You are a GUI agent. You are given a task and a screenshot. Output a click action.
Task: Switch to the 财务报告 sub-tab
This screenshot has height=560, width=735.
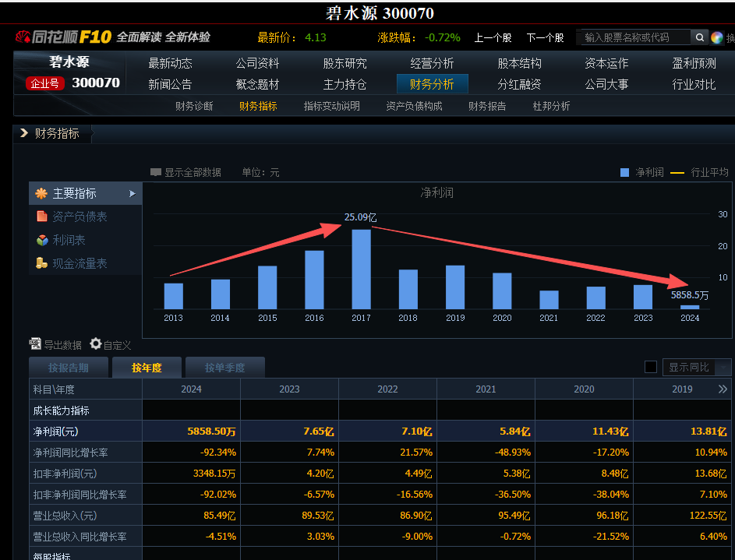pyautogui.click(x=487, y=106)
